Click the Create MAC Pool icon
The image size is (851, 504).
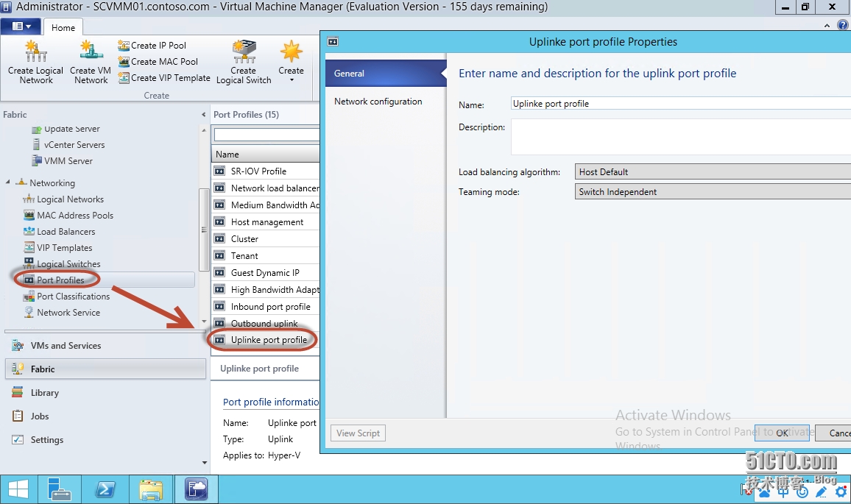point(124,62)
